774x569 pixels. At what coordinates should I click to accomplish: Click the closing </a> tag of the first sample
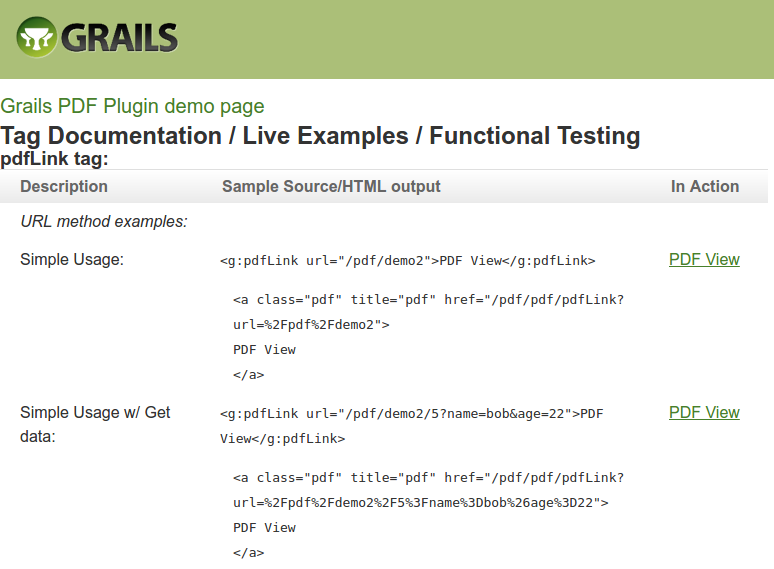pyautogui.click(x=248, y=375)
